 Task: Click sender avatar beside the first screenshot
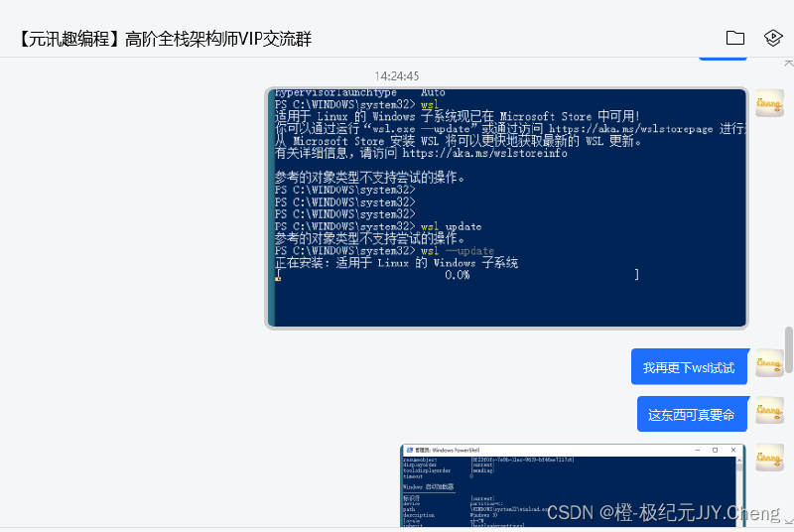tap(769, 103)
